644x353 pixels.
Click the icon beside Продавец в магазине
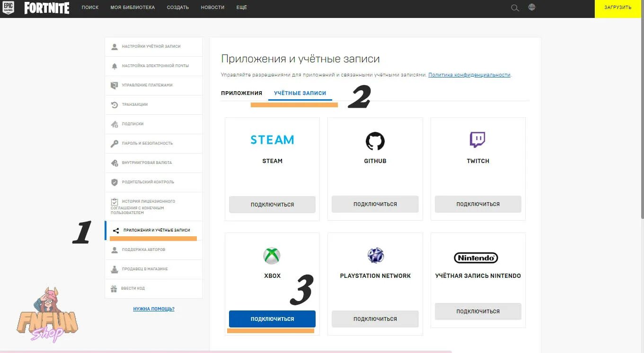[114, 269]
